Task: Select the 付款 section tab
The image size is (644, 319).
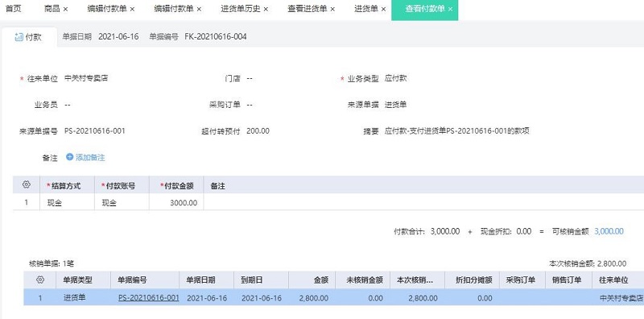Action: click(x=29, y=37)
